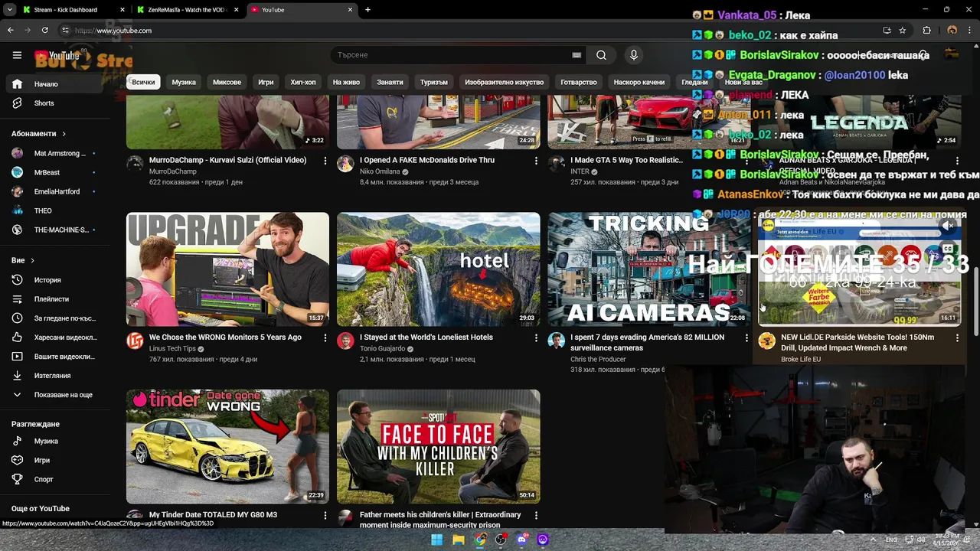The width and height of the screenshot is (980, 551).
Task: Open MrBeast subscription channel
Action: tap(54, 172)
